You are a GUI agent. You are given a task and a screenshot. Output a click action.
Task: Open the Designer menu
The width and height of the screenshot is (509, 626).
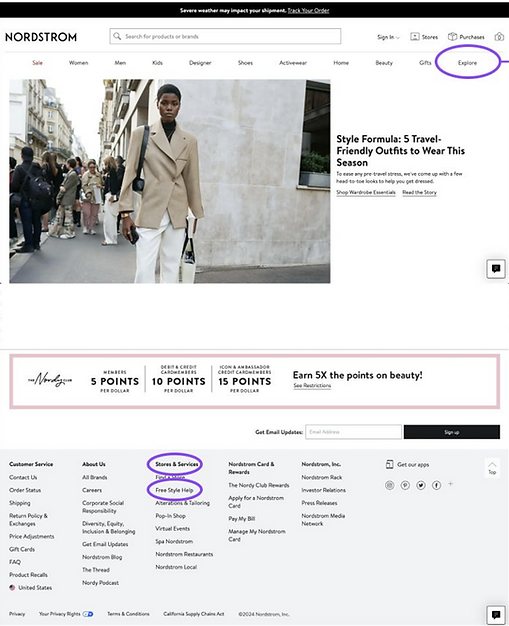[x=200, y=63]
